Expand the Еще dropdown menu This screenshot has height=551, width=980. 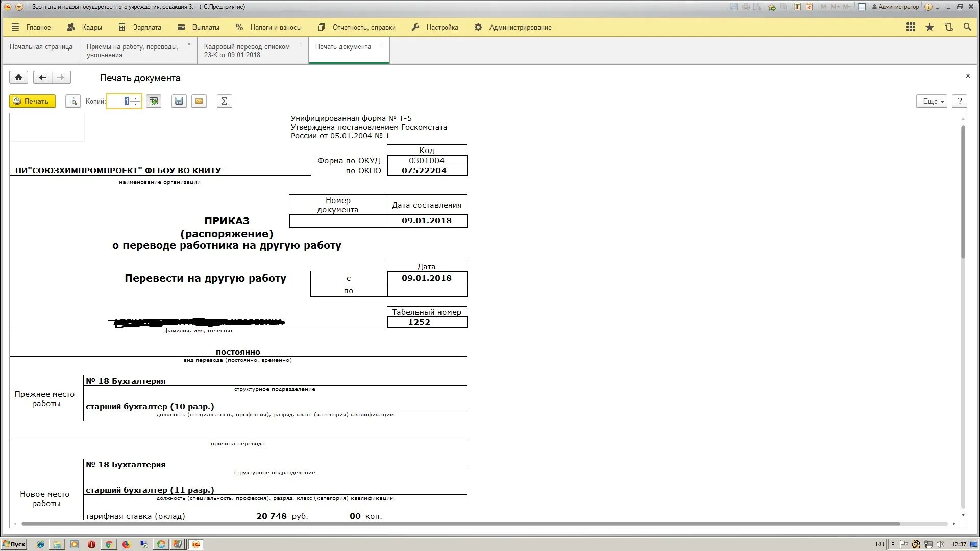tap(932, 101)
